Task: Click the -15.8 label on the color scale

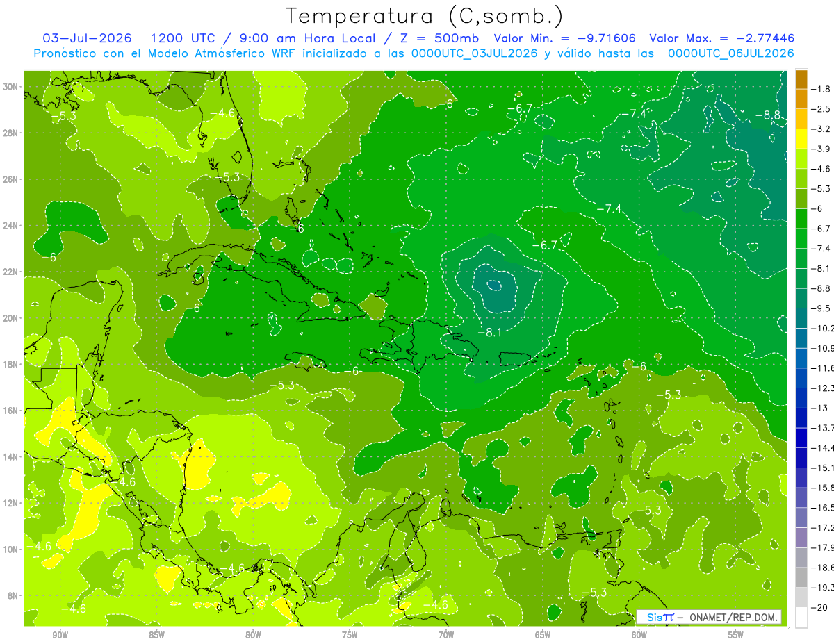Action: pyautogui.click(x=823, y=488)
